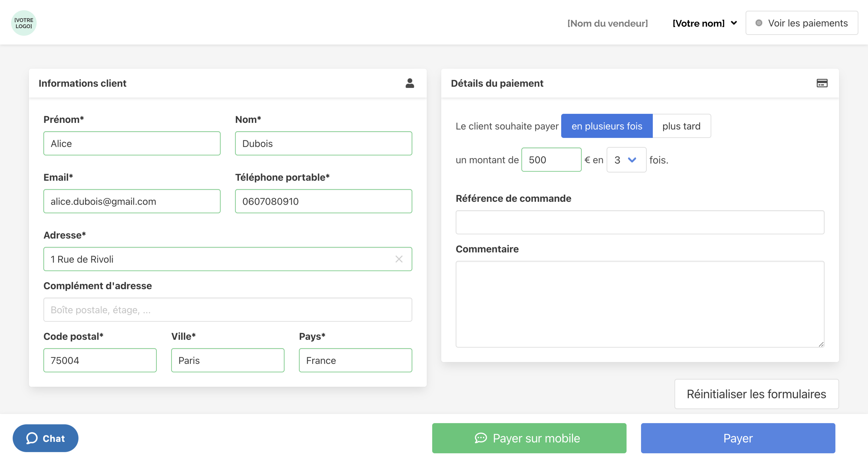The image size is (868, 464).
Task: Click the VOTRE LOGO circle
Action: tap(24, 23)
